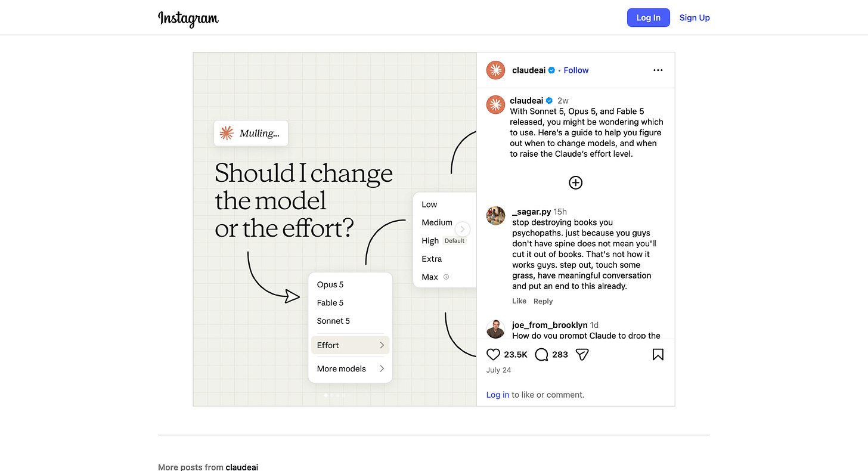Screen dimensions: 868x471
Task: Click the Instagram logo
Action: 188,18
